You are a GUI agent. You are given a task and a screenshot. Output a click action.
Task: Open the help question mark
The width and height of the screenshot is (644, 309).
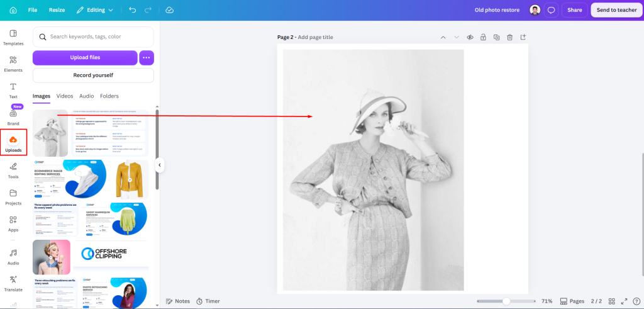tap(636, 301)
